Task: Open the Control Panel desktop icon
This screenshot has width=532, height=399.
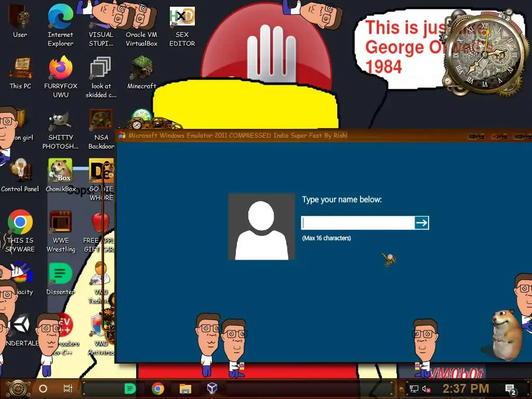Action: (20, 176)
